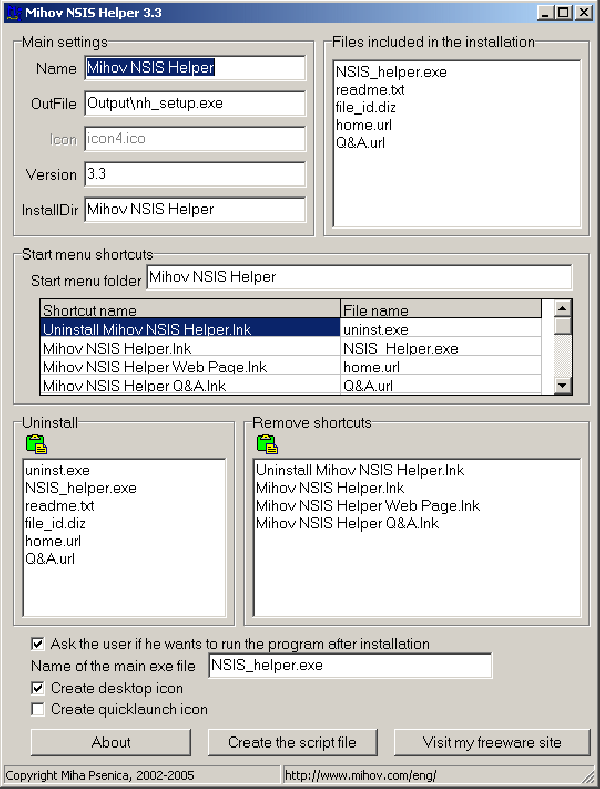
Task: Click Copyright Miha Psenica status bar text
Action: coord(100,775)
